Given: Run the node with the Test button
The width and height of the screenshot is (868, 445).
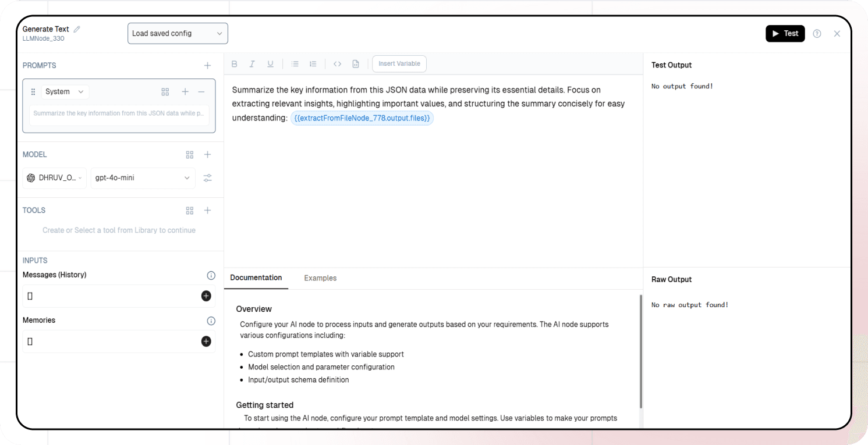Looking at the screenshot, I should [785, 34].
